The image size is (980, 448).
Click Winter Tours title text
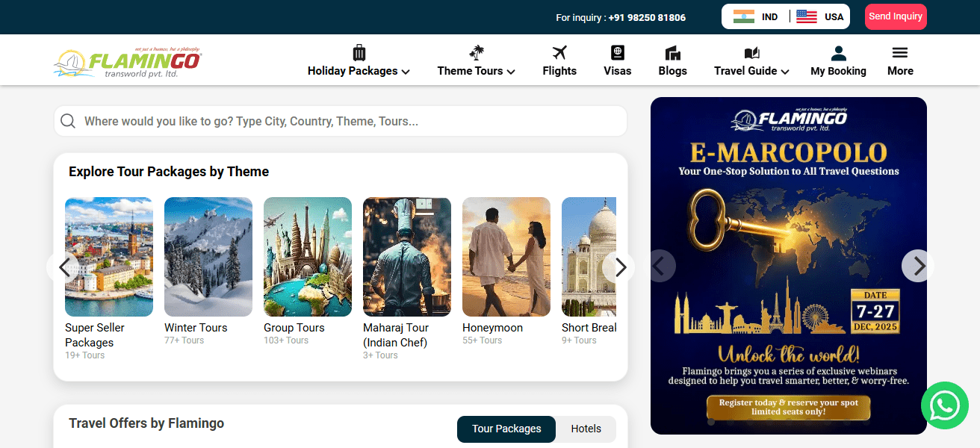196,328
